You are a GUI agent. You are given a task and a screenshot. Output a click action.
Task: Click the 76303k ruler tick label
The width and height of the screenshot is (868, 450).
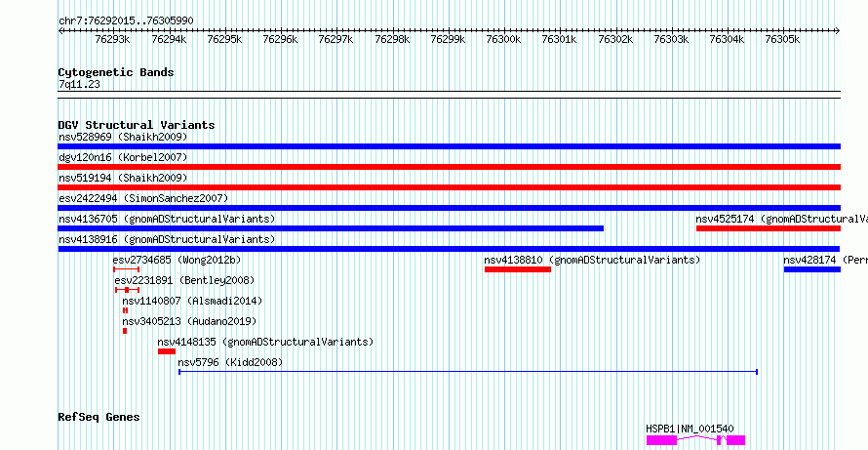click(672, 39)
